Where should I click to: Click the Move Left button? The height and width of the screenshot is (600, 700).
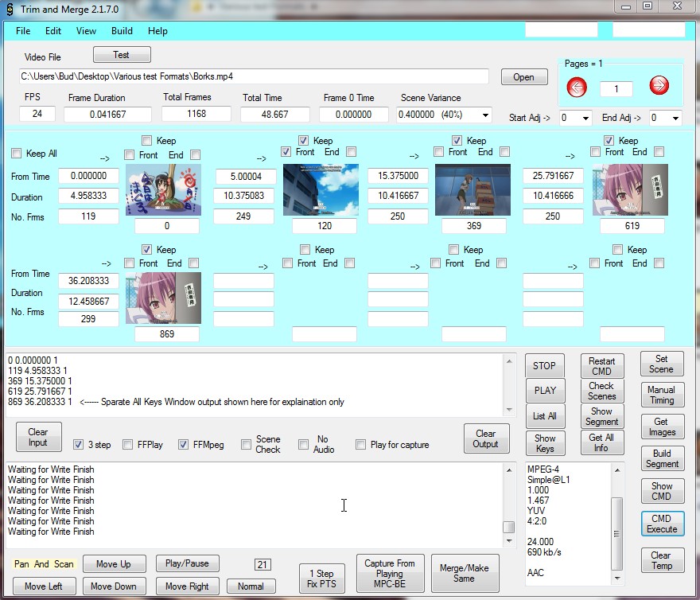click(x=45, y=586)
